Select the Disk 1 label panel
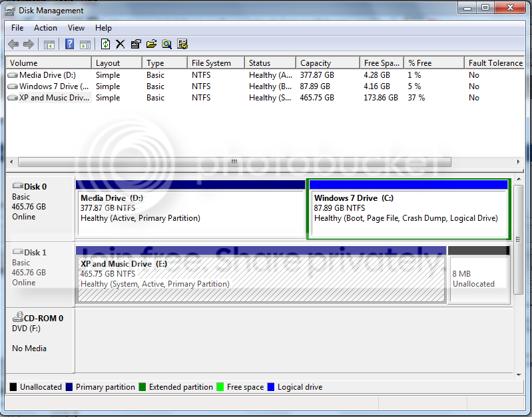 [x=40, y=274]
